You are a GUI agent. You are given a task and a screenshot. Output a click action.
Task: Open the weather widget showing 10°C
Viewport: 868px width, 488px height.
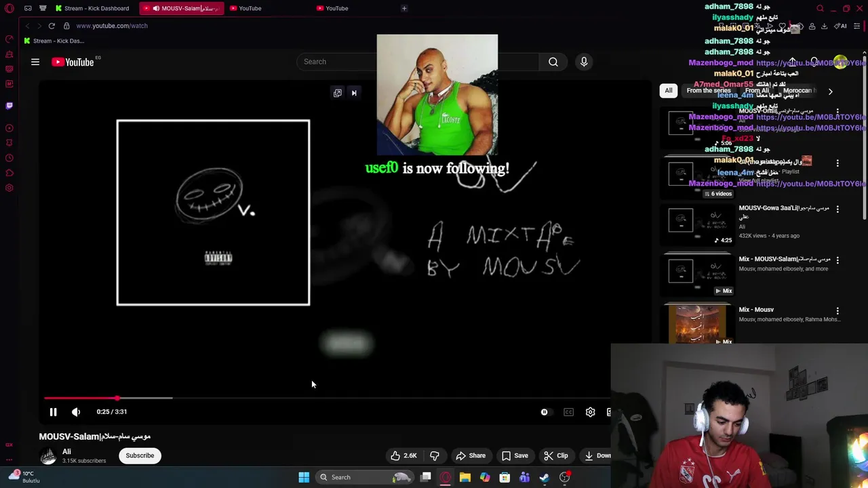23,477
